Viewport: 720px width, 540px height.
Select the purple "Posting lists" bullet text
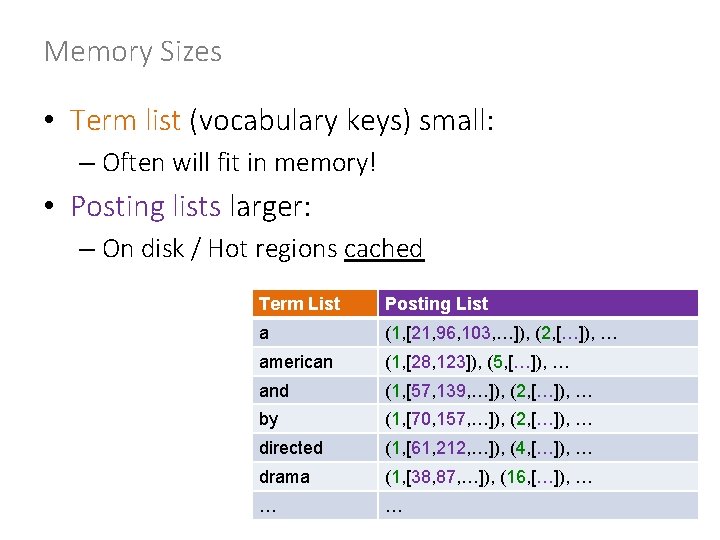145,207
